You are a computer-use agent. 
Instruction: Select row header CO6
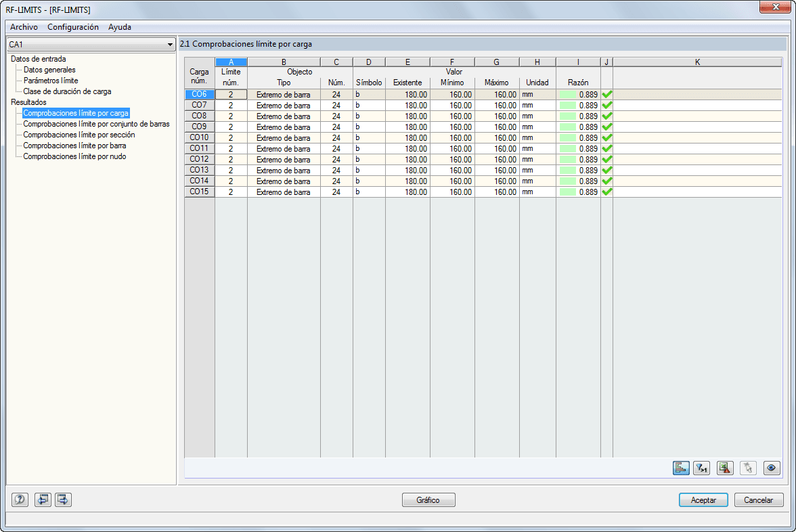[x=200, y=95]
